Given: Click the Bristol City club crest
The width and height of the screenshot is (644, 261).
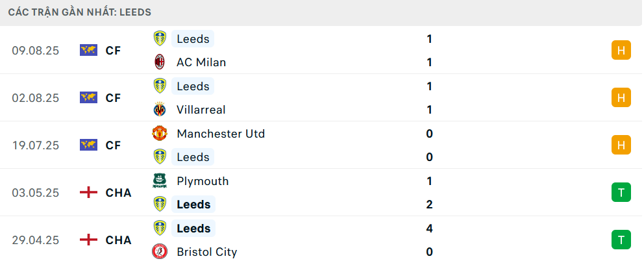Looking at the screenshot, I should pyautogui.click(x=159, y=252).
